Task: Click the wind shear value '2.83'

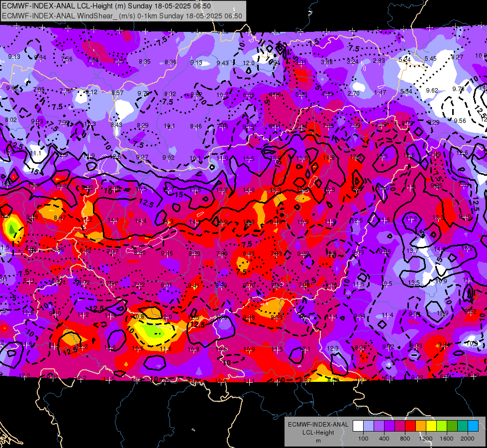Action: pyautogui.click(x=379, y=61)
